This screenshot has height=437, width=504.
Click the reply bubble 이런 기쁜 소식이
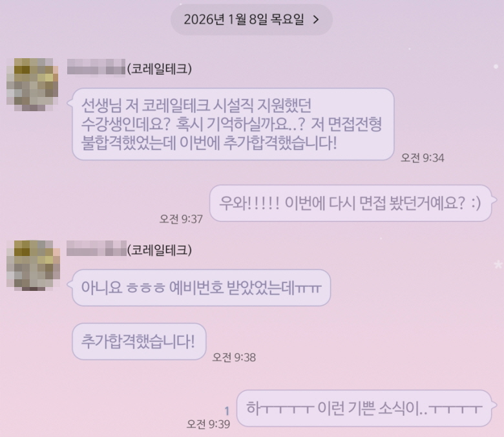pyautogui.click(x=364, y=409)
